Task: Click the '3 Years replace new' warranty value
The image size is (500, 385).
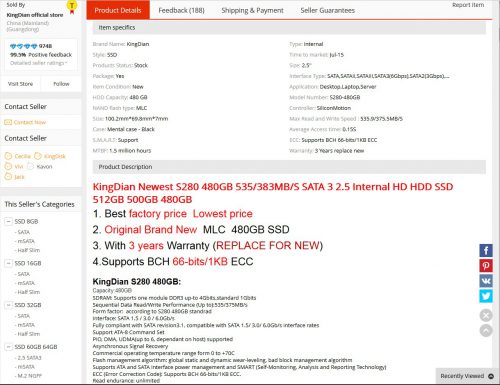Action: pyautogui.click(x=339, y=151)
